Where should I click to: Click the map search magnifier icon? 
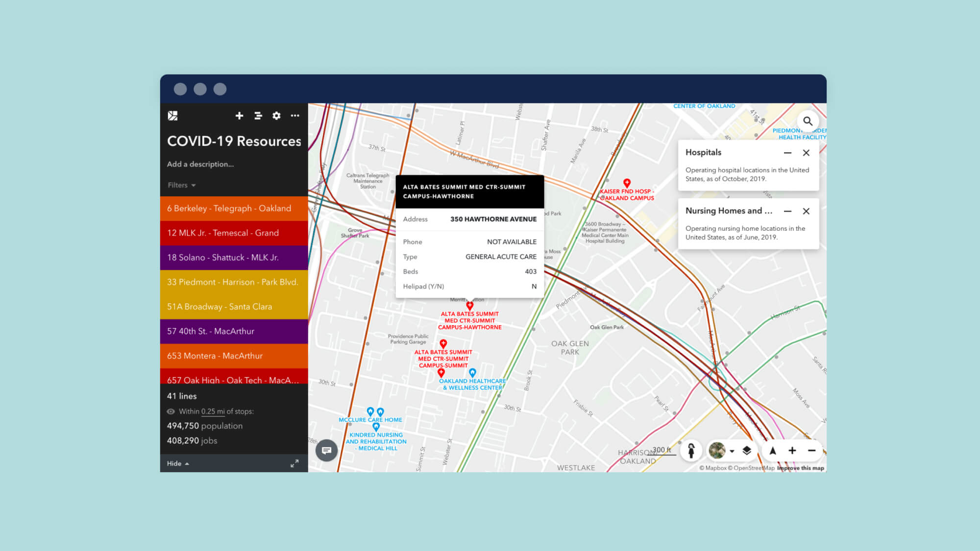[808, 121]
